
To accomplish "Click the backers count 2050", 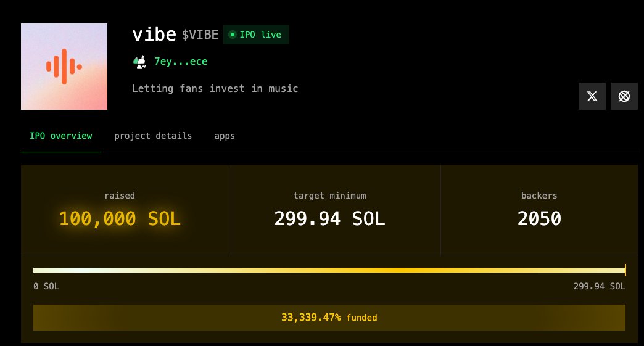I will (x=539, y=218).
